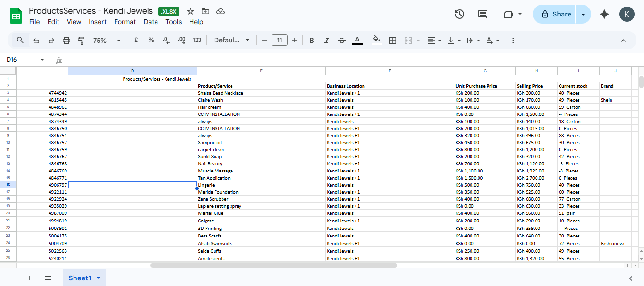
Task: Click the video call camera icon
Action: click(x=508, y=14)
